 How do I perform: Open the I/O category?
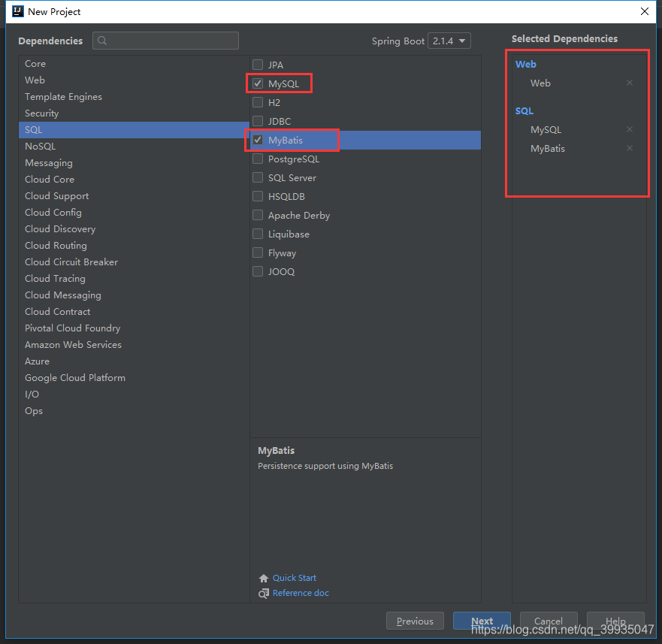click(135, 394)
